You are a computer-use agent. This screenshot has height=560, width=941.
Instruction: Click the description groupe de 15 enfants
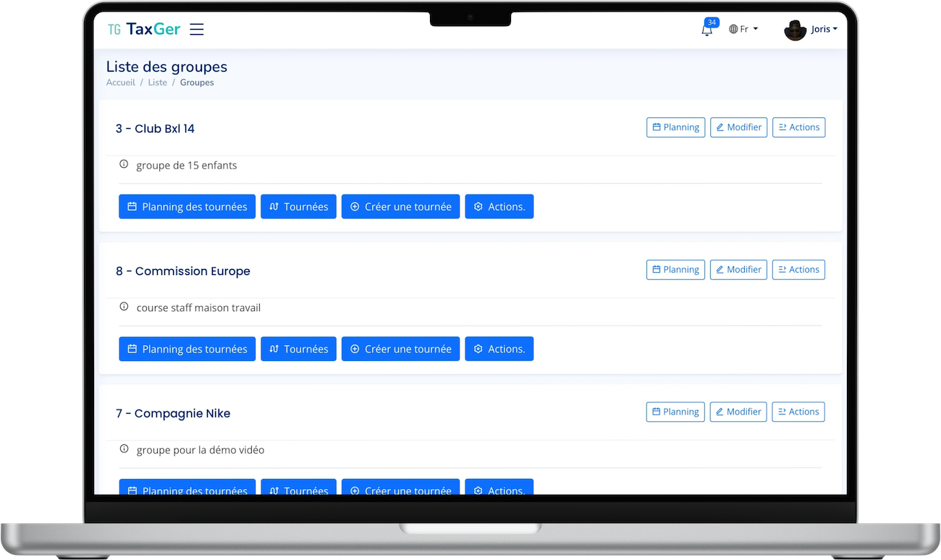click(187, 165)
